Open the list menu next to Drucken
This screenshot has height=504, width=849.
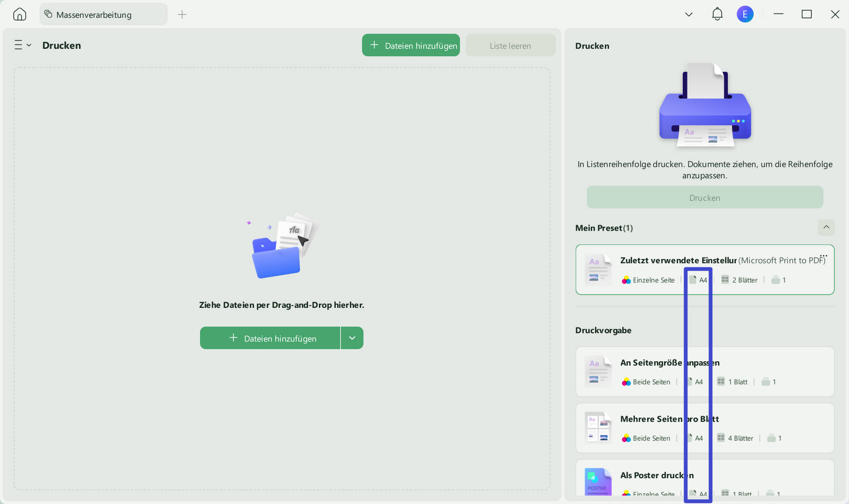click(22, 45)
